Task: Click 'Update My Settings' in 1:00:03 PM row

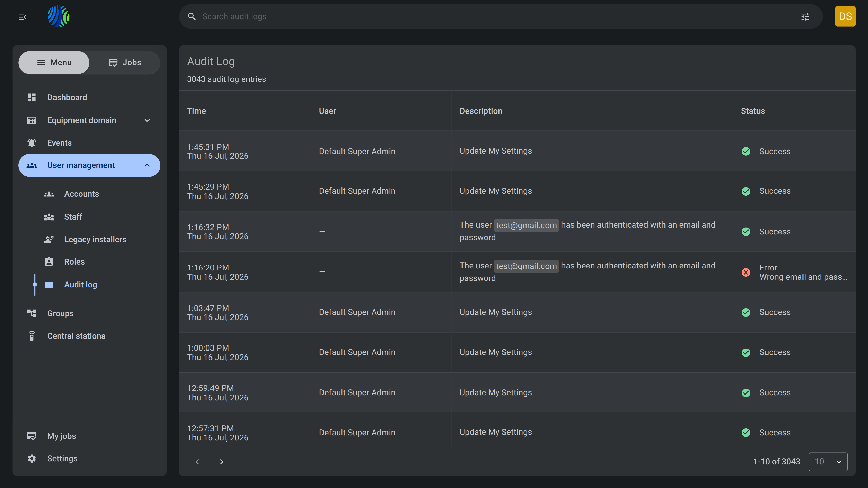Action: tap(496, 352)
